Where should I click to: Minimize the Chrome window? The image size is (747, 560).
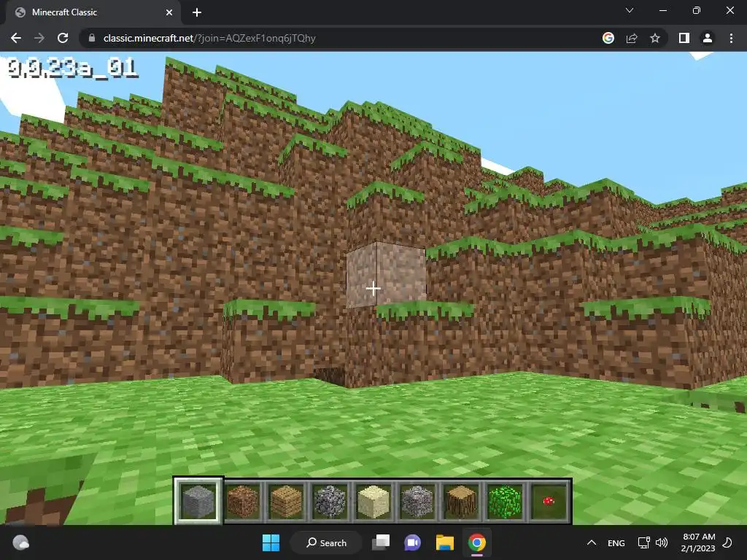click(662, 10)
